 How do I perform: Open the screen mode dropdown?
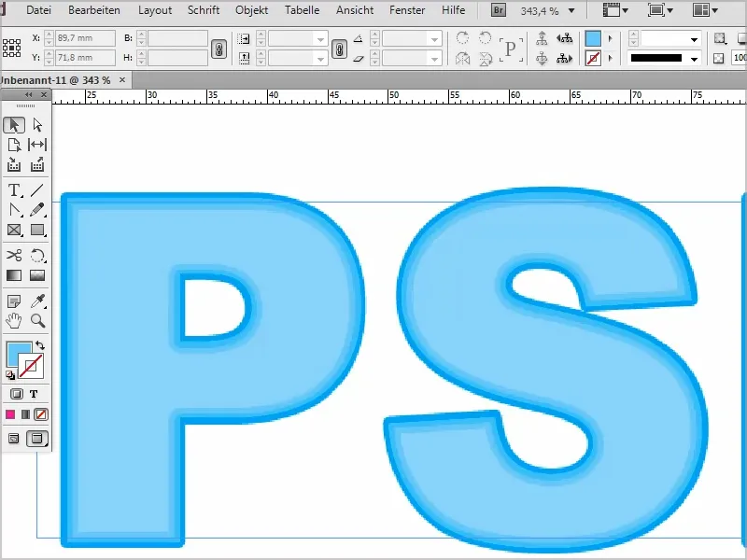(660, 10)
